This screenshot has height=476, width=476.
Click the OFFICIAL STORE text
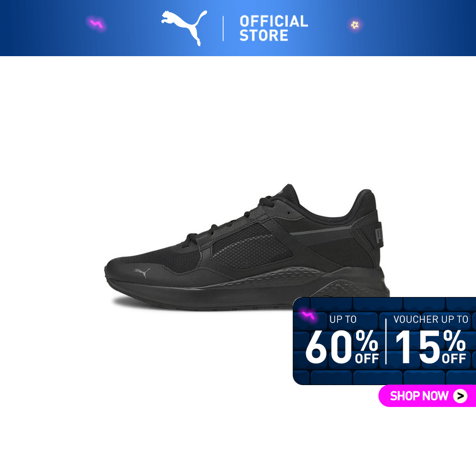click(274, 28)
